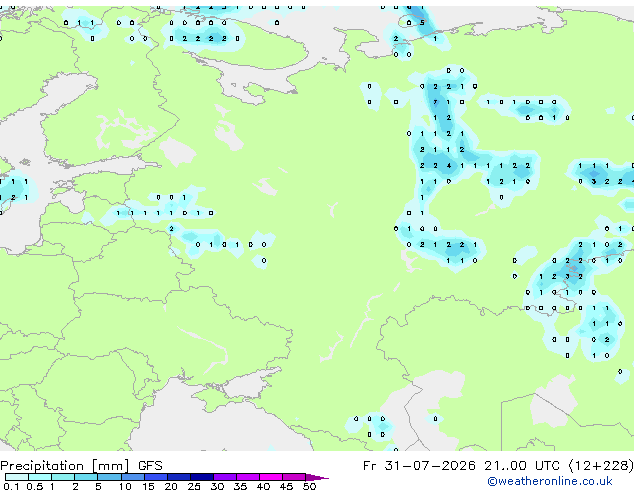The width and height of the screenshot is (634, 490).
Task: Click the 45–50 mm legend swatch
Action: (294, 477)
